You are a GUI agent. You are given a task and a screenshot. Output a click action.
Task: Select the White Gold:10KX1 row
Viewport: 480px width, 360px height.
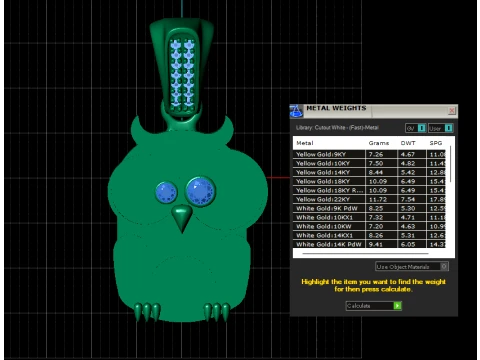click(369, 217)
